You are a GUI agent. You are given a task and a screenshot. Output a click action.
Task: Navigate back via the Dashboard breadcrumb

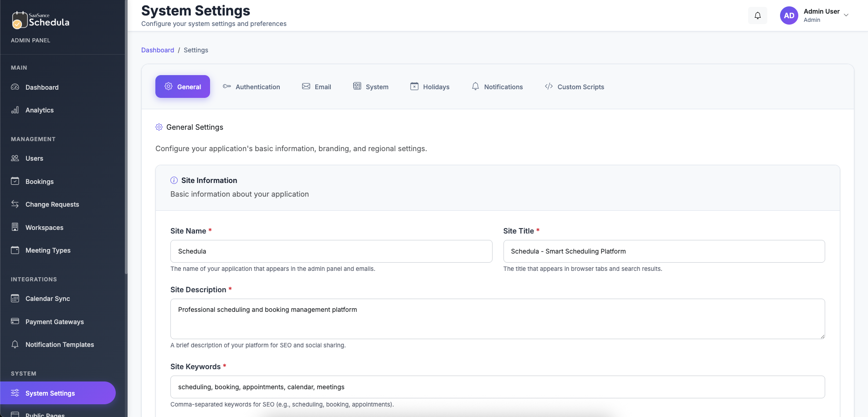[158, 50]
